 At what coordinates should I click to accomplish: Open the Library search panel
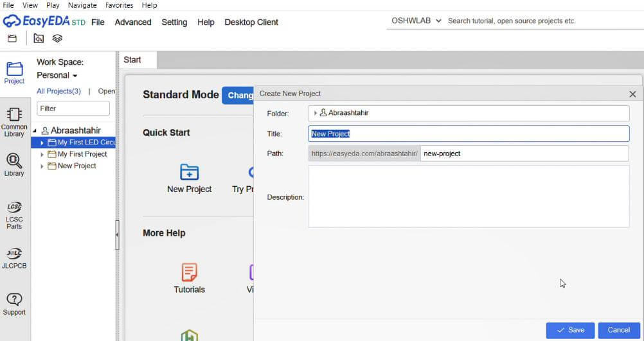[x=14, y=164]
